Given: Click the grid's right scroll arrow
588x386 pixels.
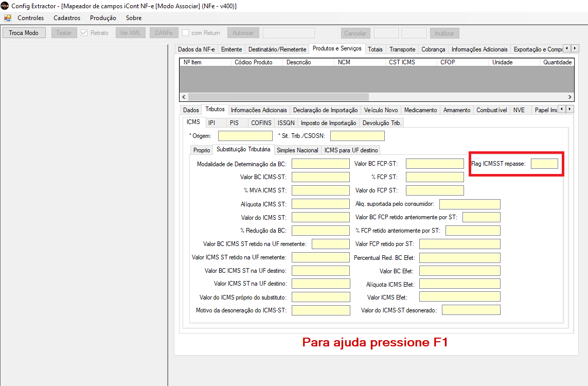Looking at the screenshot, I should (x=570, y=97).
